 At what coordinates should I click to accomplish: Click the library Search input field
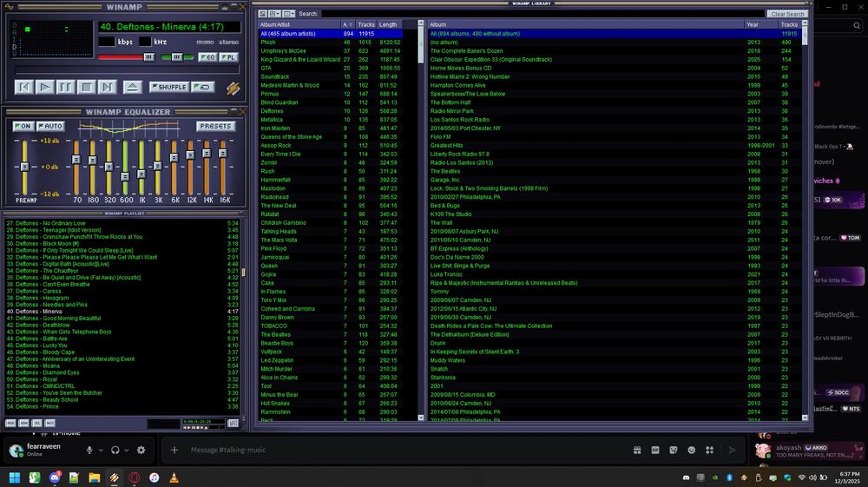coord(542,14)
